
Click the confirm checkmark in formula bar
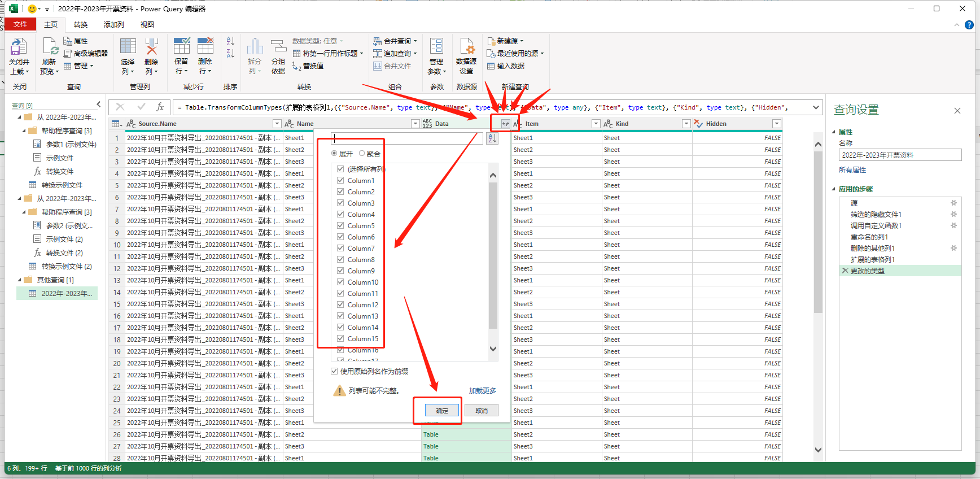pyautogui.click(x=141, y=107)
